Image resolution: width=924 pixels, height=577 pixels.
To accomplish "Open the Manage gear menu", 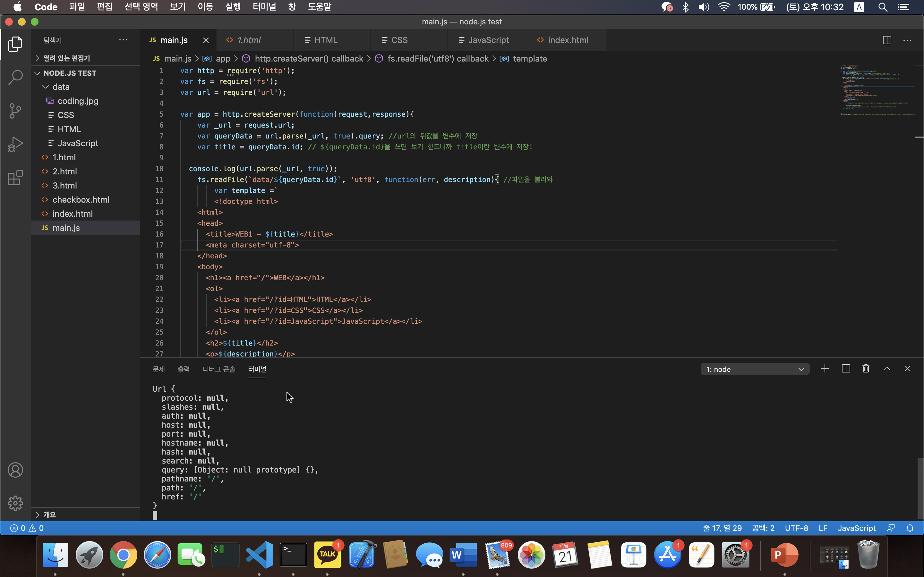I will (15, 503).
